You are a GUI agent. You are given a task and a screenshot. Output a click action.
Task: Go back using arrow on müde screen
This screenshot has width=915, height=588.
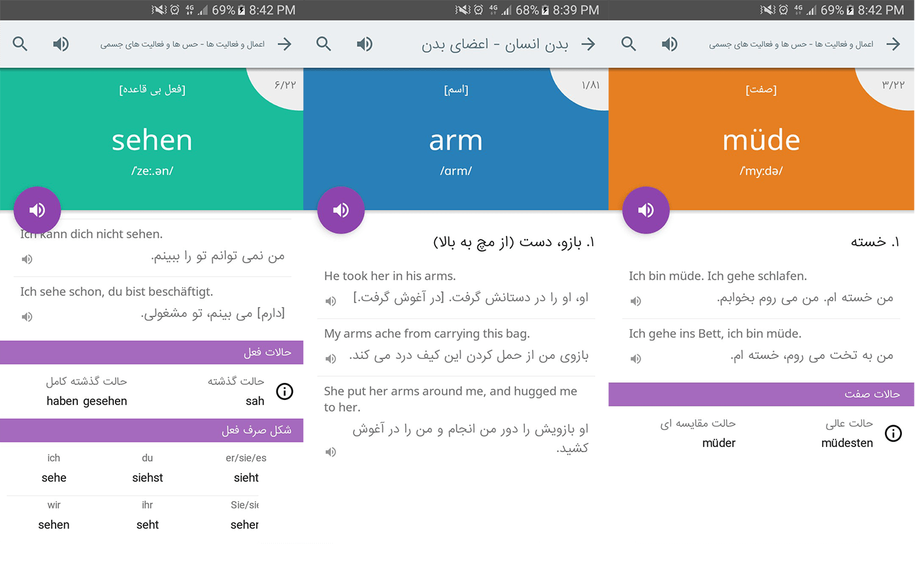pos(893,44)
